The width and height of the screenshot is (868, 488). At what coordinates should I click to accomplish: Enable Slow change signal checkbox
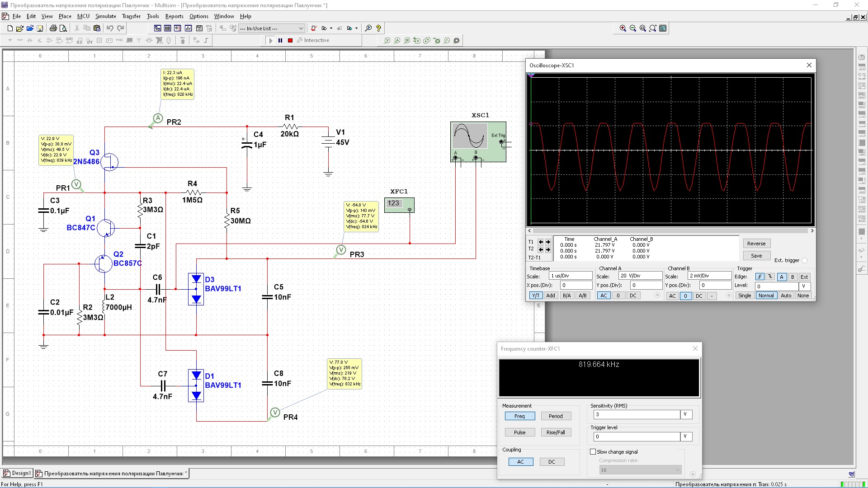(593, 452)
